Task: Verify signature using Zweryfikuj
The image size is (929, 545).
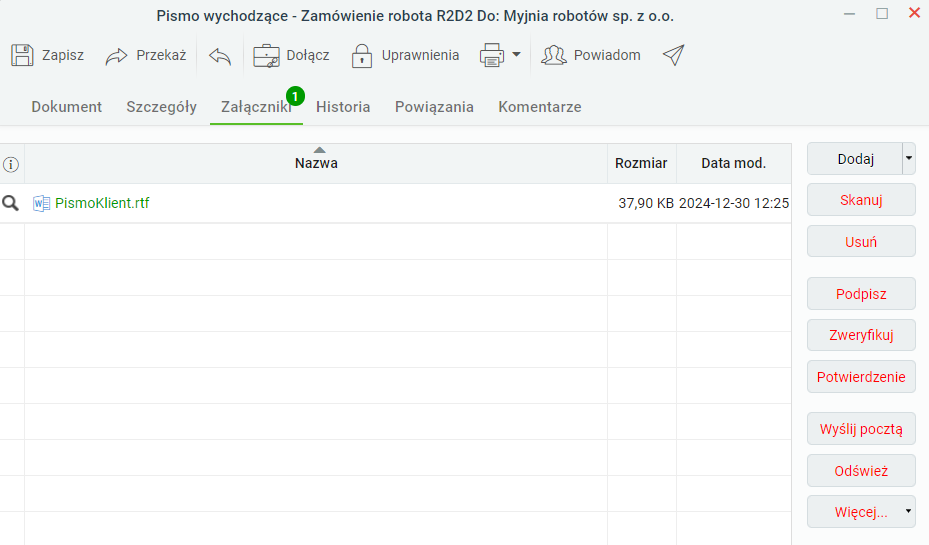Action: coord(861,335)
